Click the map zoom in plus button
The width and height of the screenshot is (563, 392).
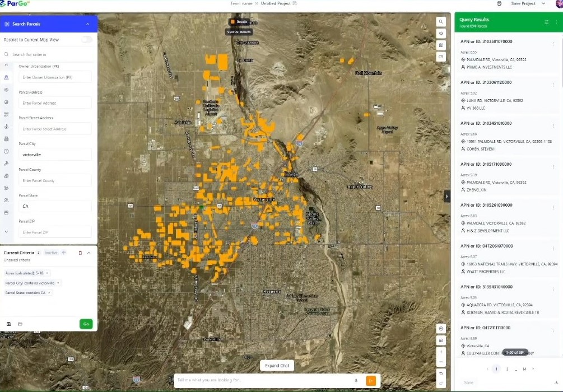point(441,352)
